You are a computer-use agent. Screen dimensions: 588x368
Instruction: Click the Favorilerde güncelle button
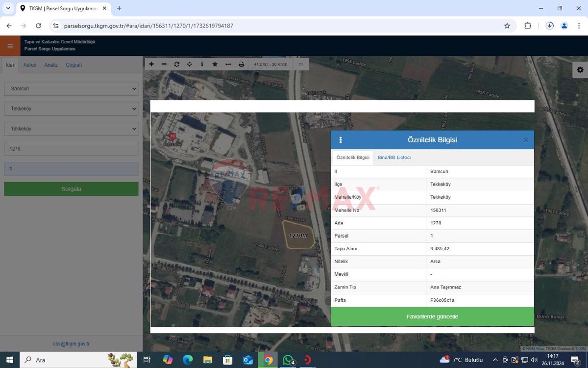point(432,316)
